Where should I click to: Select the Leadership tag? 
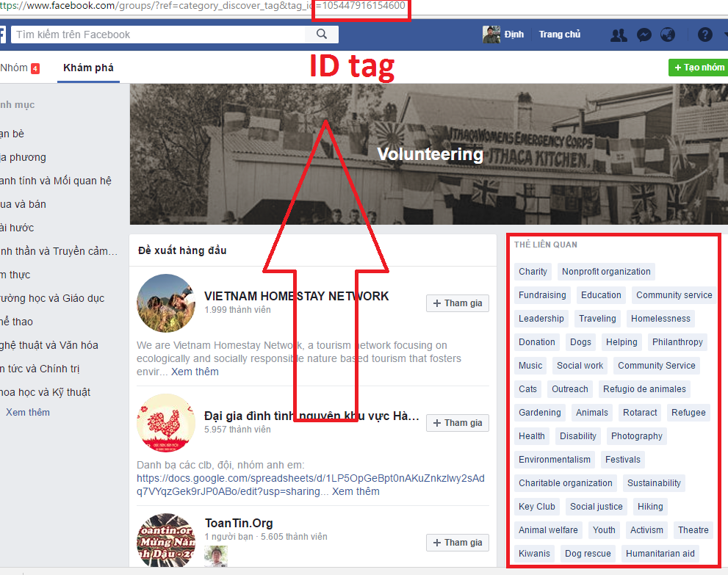point(541,319)
